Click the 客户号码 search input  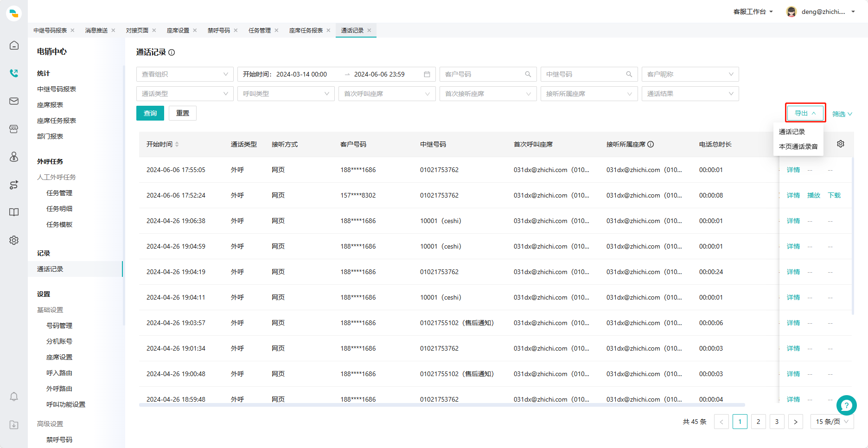(488, 74)
